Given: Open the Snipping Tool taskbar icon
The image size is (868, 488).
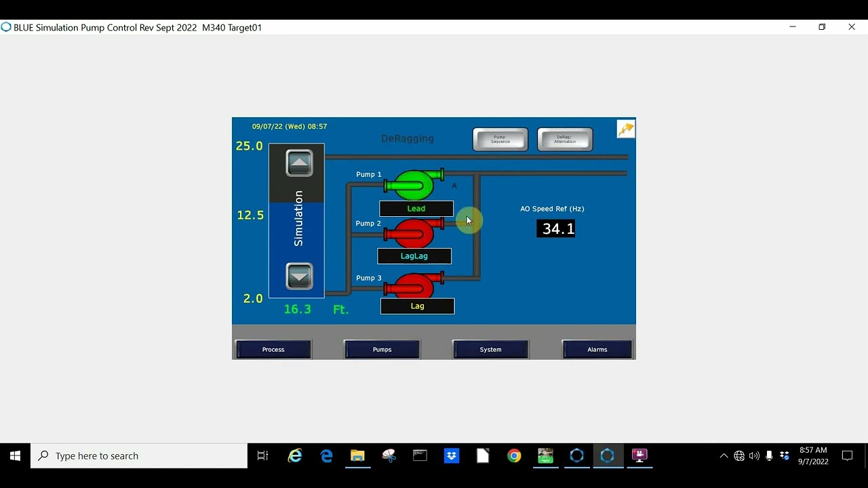Looking at the screenshot, I should (389, 456).
